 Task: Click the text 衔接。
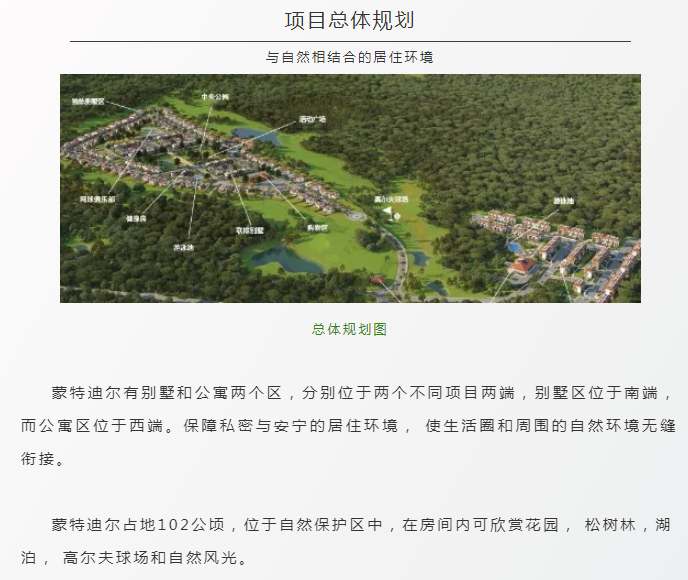point(43,459)
